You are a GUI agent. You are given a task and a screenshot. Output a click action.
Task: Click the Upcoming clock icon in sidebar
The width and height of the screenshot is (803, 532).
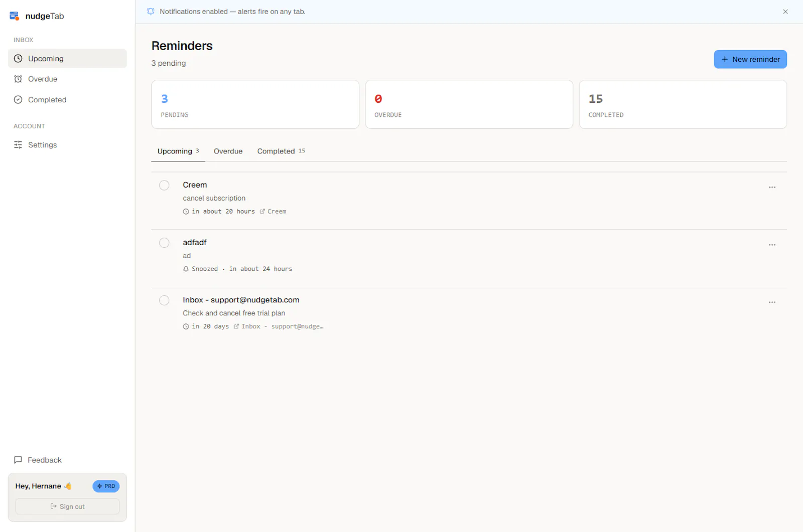click(x=18, y=59)
